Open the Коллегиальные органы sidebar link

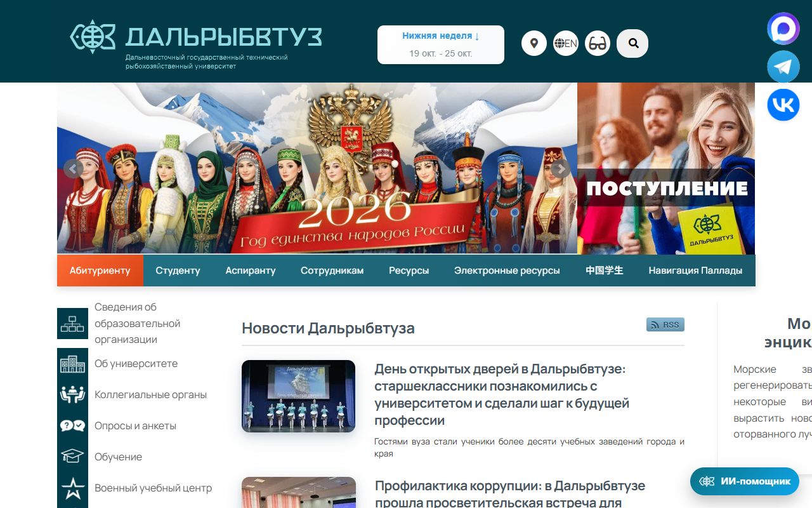tap(150, 395)
